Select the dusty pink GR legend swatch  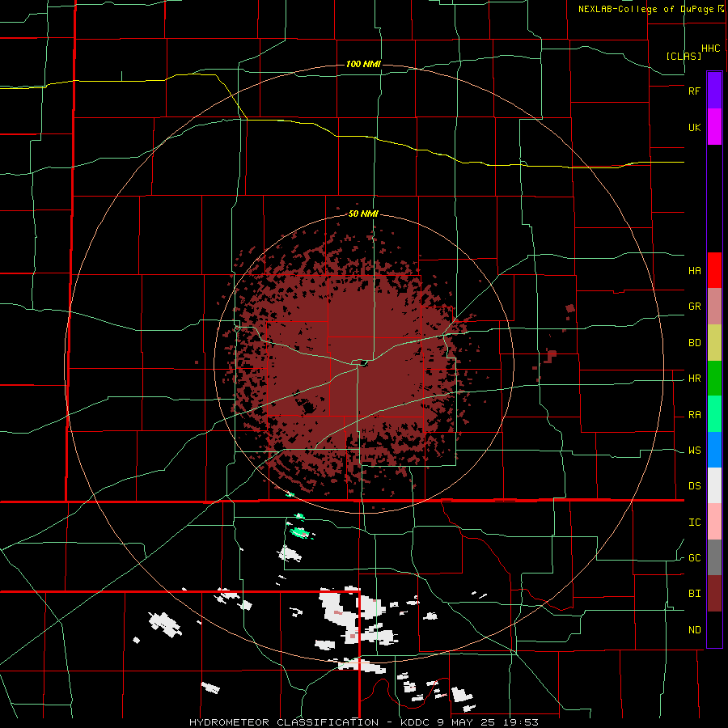pyautogui.click(x=714, y=307)
